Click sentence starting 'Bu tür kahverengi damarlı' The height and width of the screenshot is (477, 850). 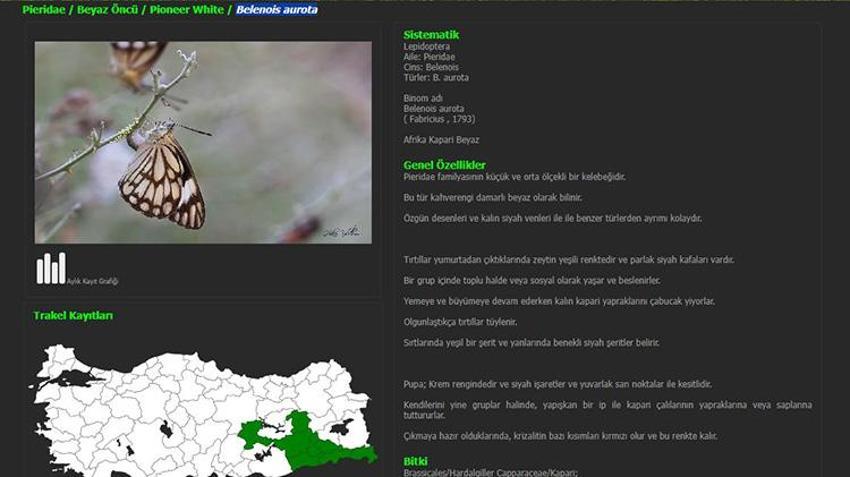(x=493, y=197)
